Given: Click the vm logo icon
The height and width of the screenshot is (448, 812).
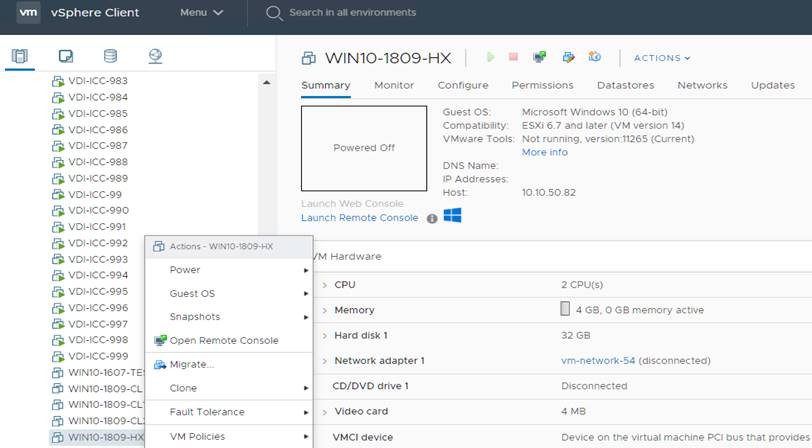Looking at the screenshot, I should tap(28, 12).
